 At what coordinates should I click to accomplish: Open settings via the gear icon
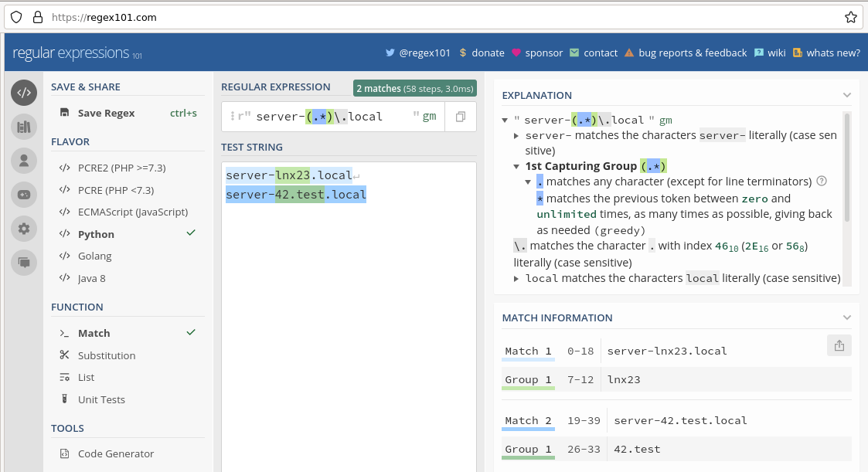pyautogui.click(x=24, y=229)
